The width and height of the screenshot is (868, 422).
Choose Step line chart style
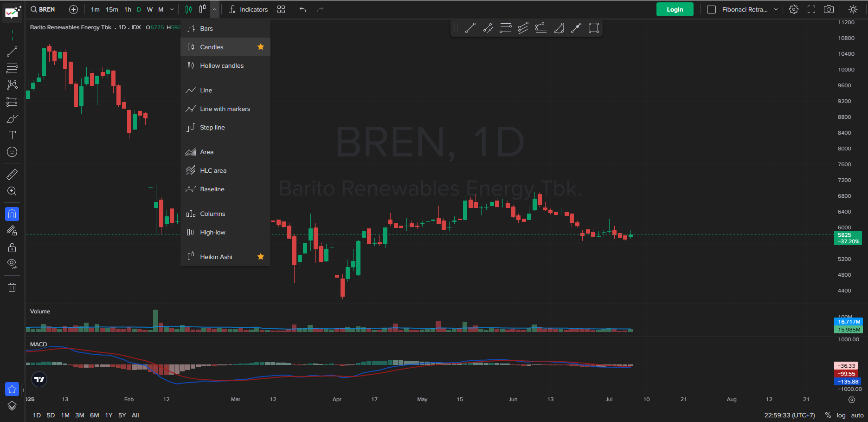225,127
